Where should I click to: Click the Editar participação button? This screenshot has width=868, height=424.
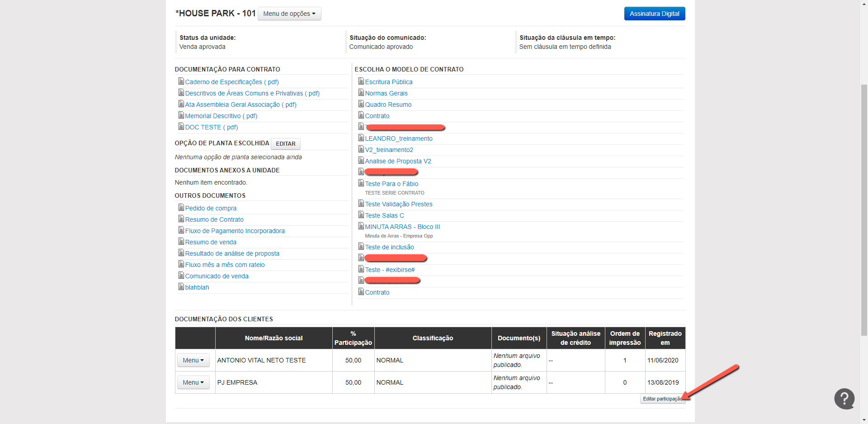(662, 399)
